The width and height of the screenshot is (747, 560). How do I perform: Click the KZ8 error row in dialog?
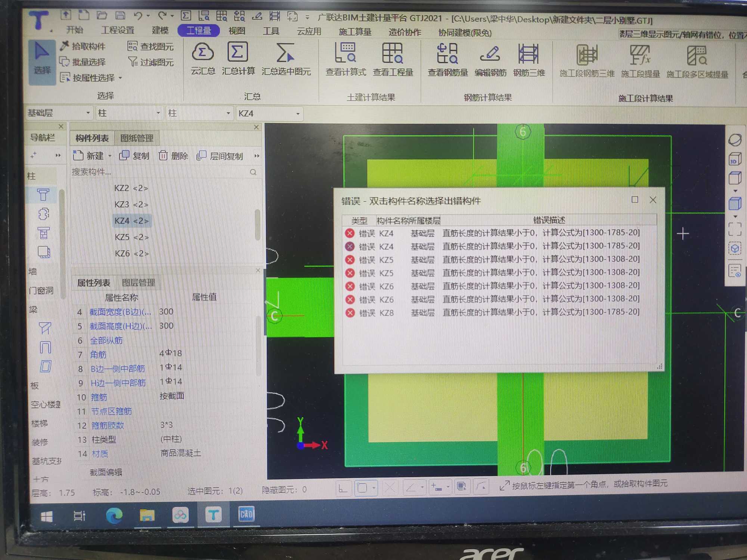point(492,312)
